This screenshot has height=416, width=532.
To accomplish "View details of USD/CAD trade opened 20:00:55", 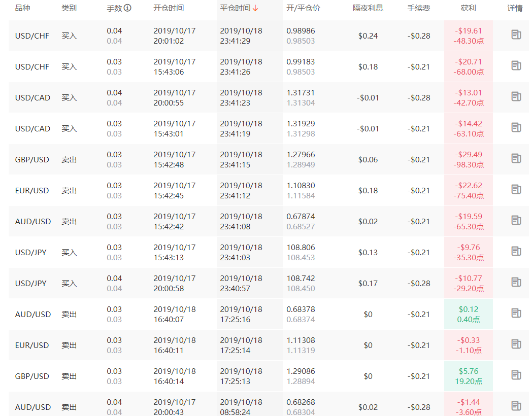I will 516,96.
